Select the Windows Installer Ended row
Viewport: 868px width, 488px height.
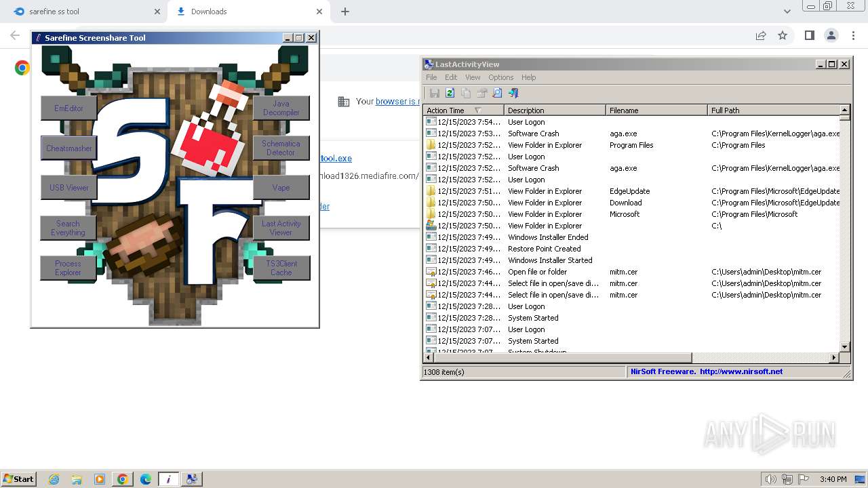click(632, 237)
